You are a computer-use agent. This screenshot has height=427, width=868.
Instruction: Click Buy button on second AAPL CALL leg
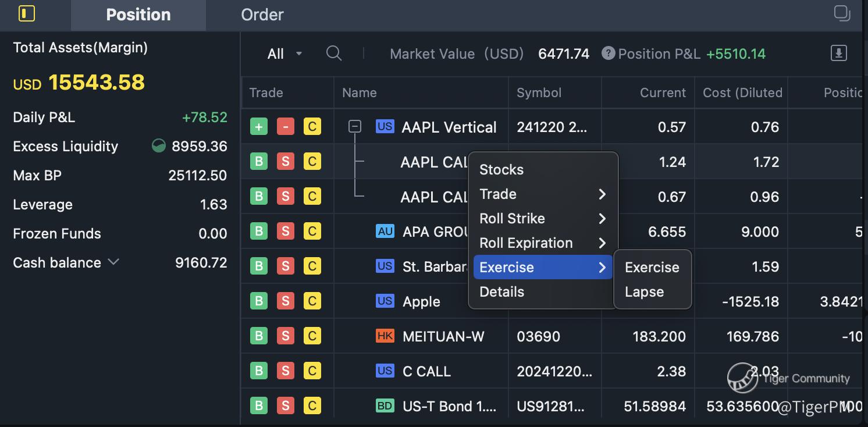(x=259, y=197)
